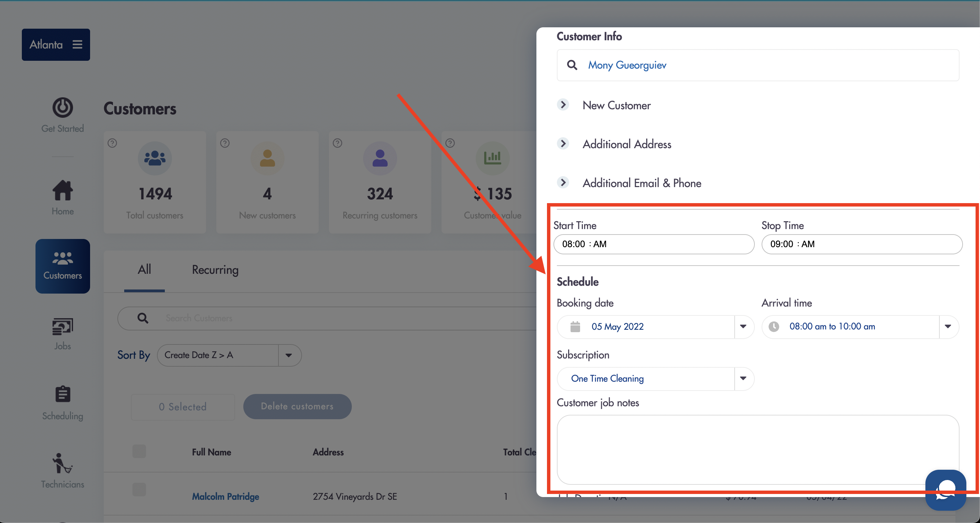Expand the New Customer section
Image resolution: width=980 pixels, height=523 pixels.
pos(563,105)
